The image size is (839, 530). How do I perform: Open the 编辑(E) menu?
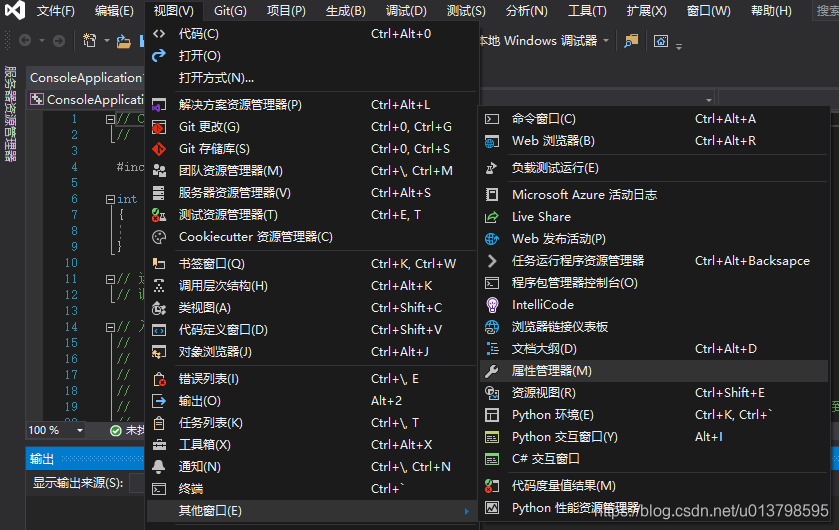114,11
